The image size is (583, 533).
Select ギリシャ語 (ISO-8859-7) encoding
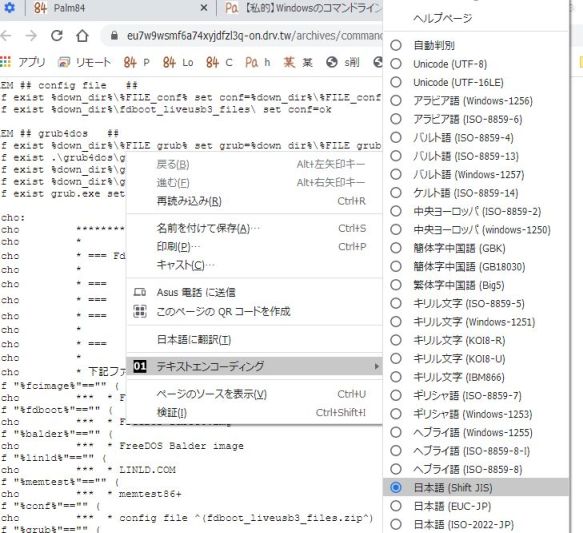click(476, 395)
